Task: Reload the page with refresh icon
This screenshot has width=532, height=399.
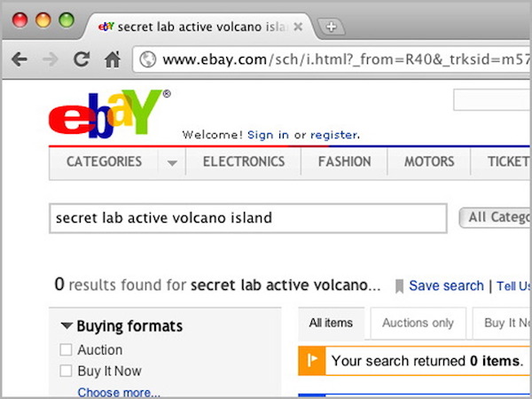Action: click(82, 59)
